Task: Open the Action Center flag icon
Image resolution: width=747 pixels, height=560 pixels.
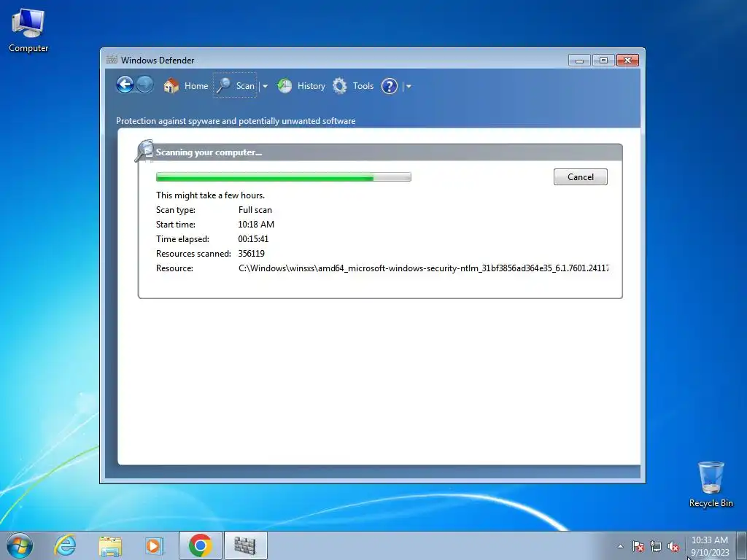Action: [x=638, y=547]
